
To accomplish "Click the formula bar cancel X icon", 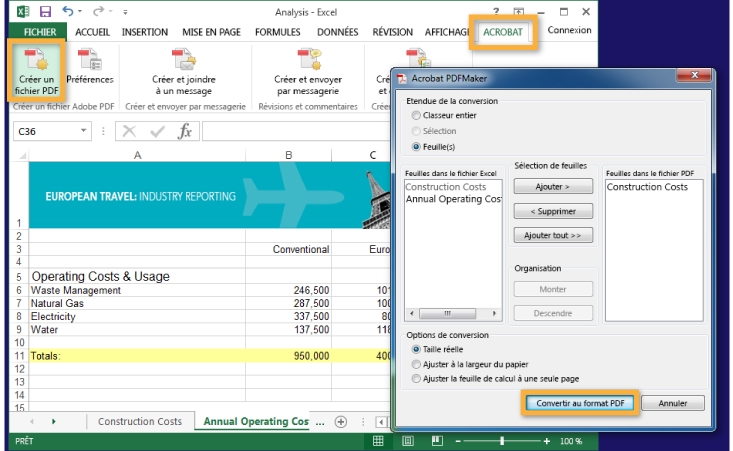I will click(129, 131).
